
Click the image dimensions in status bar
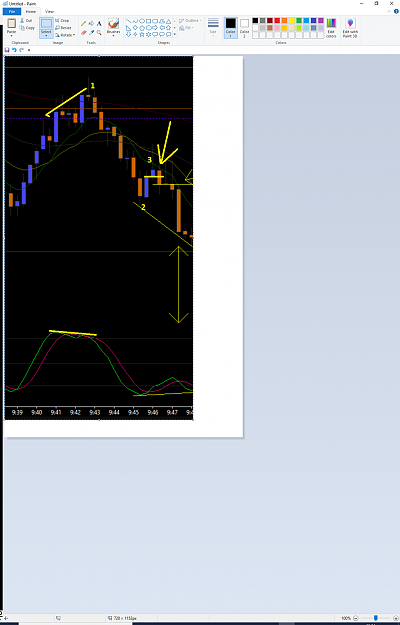click(124, 618)
